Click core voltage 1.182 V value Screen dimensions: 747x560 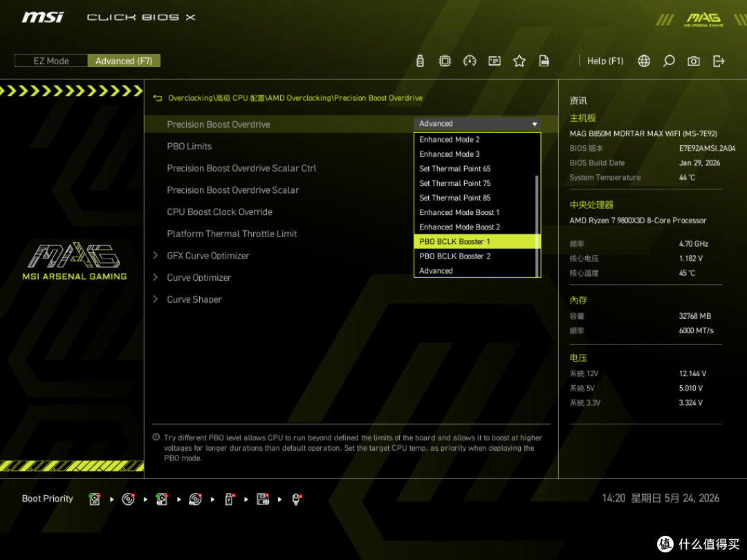click(691, 259)
